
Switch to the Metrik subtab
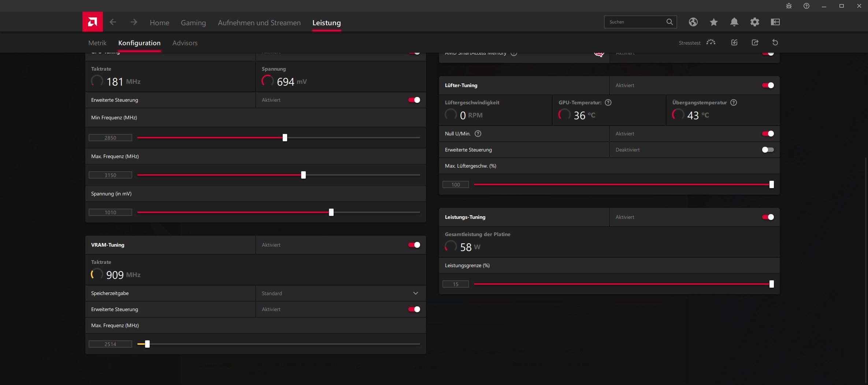[97, 43]
